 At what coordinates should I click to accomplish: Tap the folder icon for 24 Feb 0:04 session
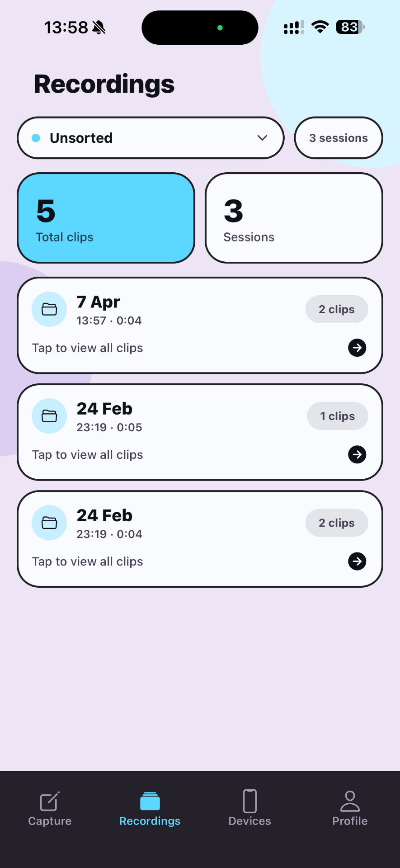tap(49, 523)
